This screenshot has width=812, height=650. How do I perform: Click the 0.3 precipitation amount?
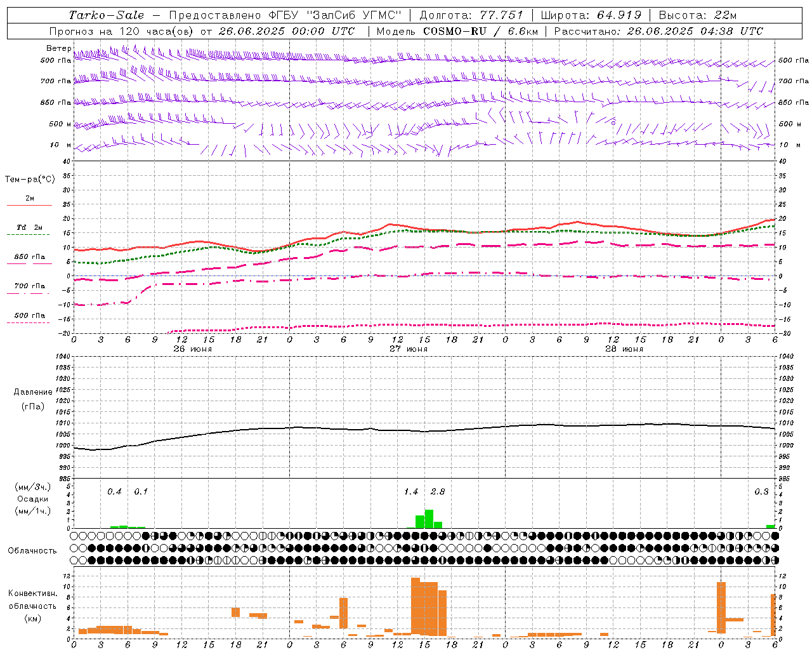click(761, 491)
